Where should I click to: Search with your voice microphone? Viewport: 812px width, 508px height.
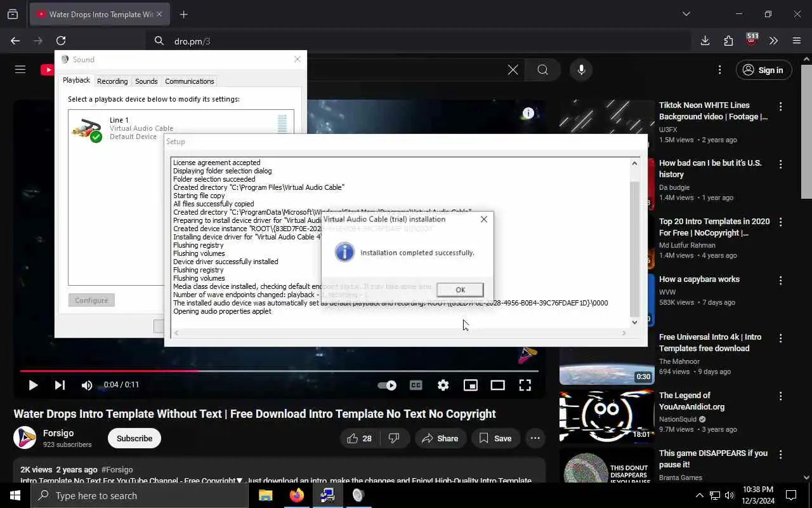(x=581, y=70)
